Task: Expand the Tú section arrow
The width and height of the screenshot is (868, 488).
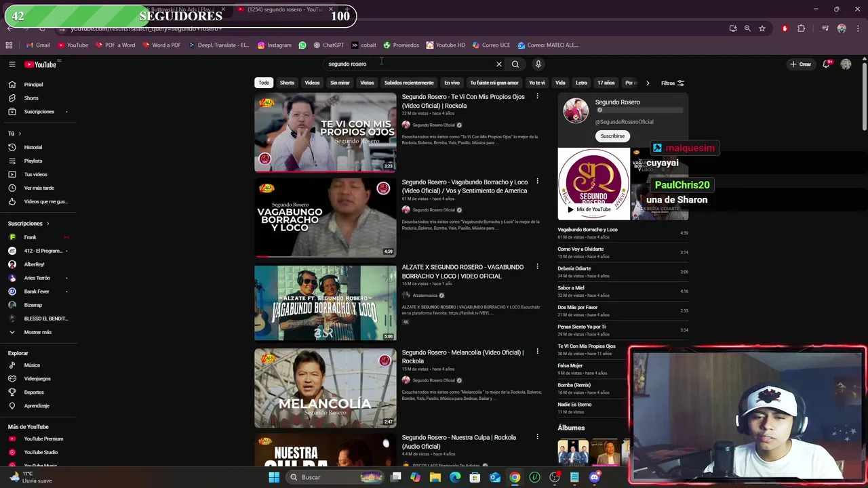Action: coord(20,134)
